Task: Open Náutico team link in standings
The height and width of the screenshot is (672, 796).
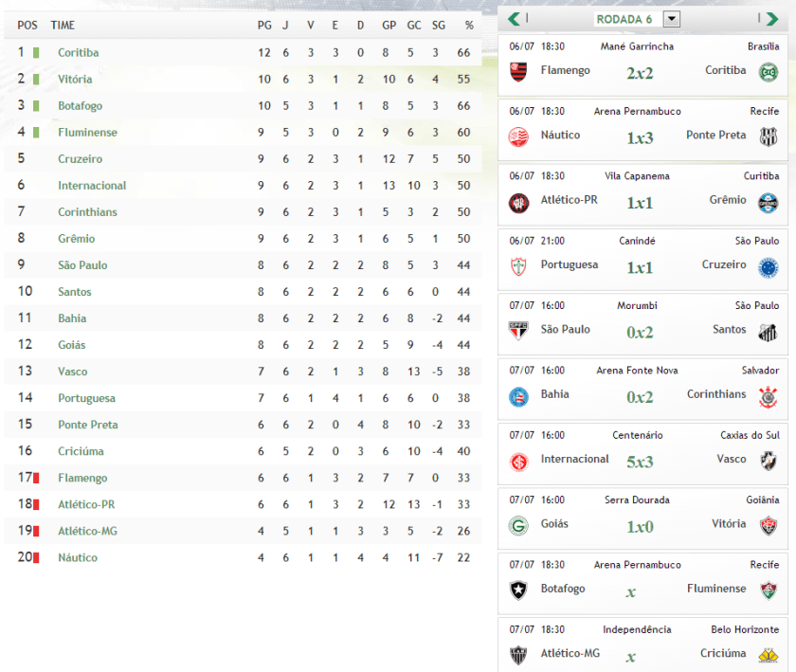Action: 78,557
